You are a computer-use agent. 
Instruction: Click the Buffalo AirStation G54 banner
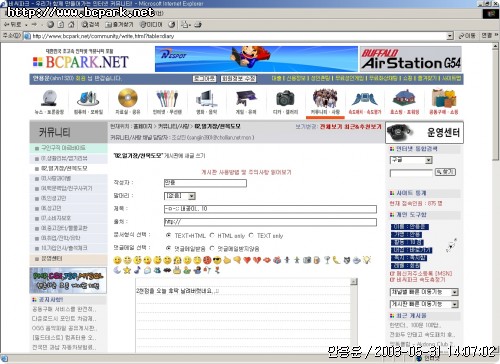(x=411, y=59)
